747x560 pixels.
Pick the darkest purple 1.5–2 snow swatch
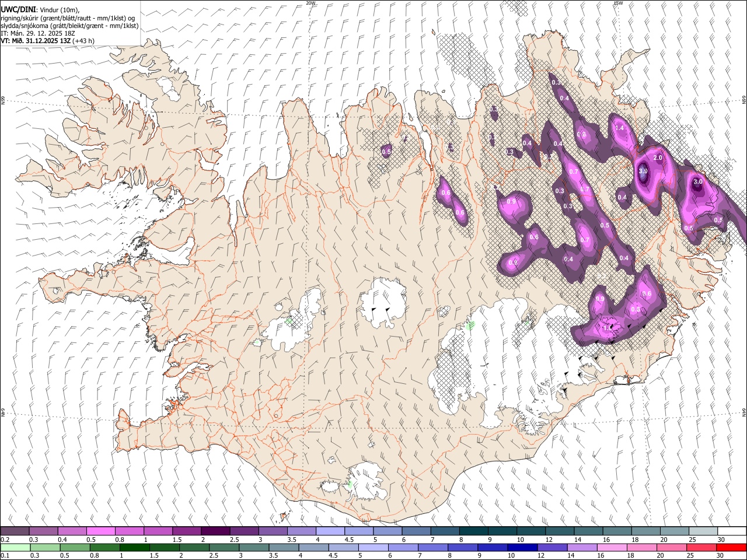pos(215,531)
